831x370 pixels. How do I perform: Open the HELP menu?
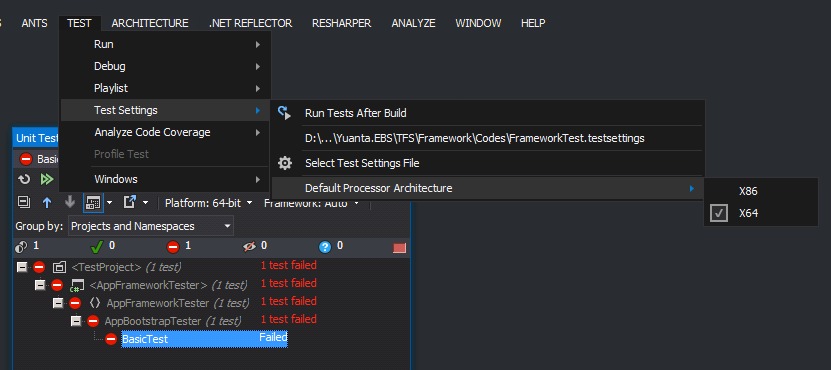pos(533,23)
